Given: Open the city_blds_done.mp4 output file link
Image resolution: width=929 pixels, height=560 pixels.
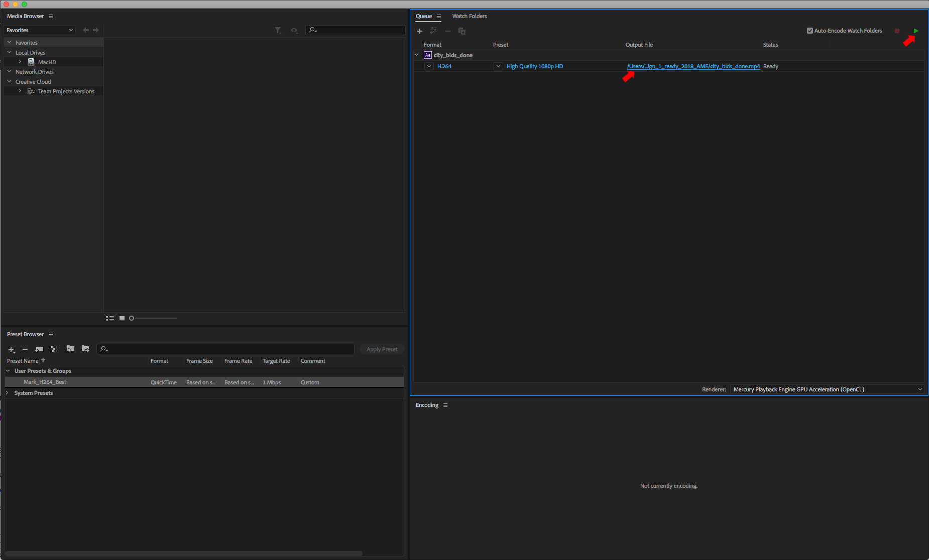Looking at the screenshot, I should coord(693,66).
